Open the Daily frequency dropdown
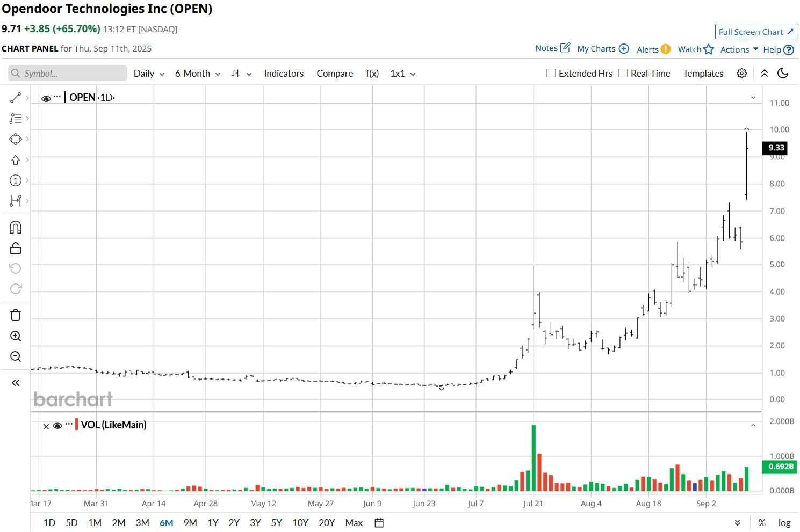The height and width of the screenshot is (532, 800). point(149,74)
